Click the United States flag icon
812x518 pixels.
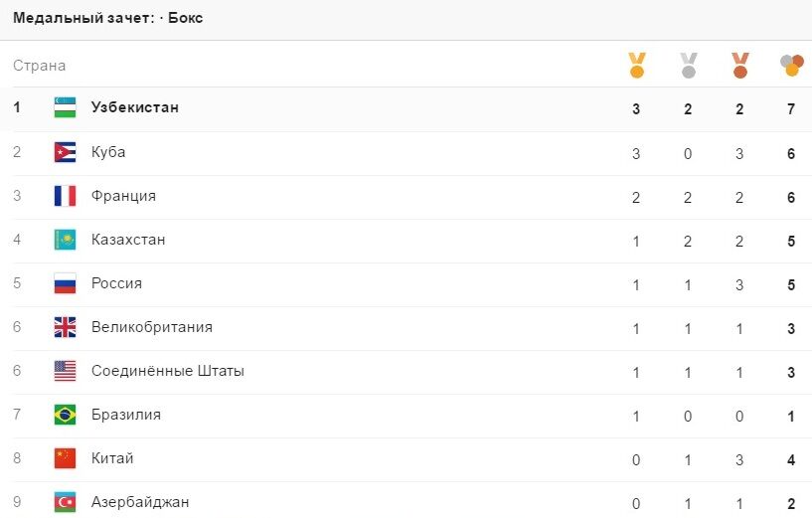[65, 371]
